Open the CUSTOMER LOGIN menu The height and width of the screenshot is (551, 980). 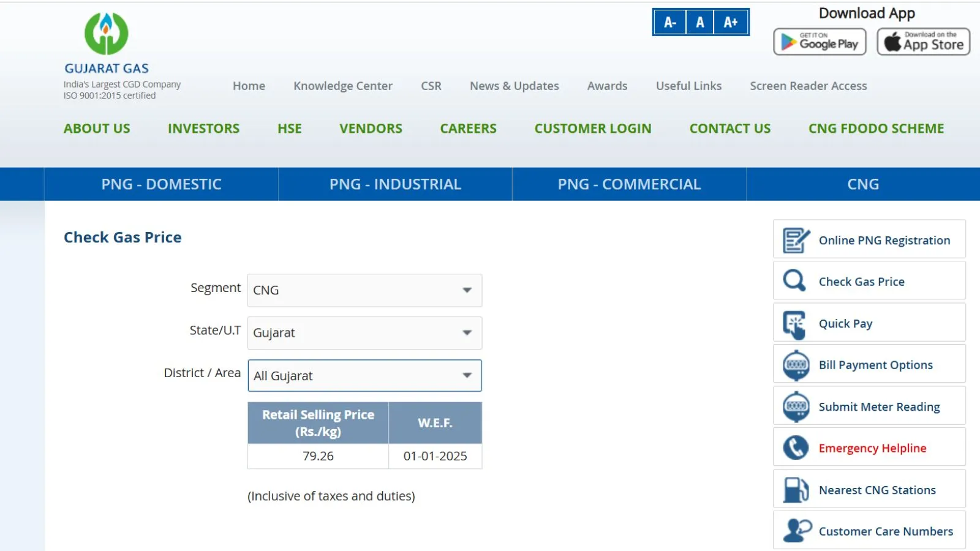[x=592, y=129]
